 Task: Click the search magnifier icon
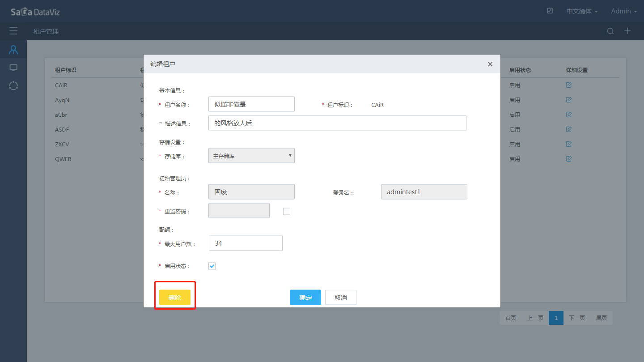pos(610,31)
